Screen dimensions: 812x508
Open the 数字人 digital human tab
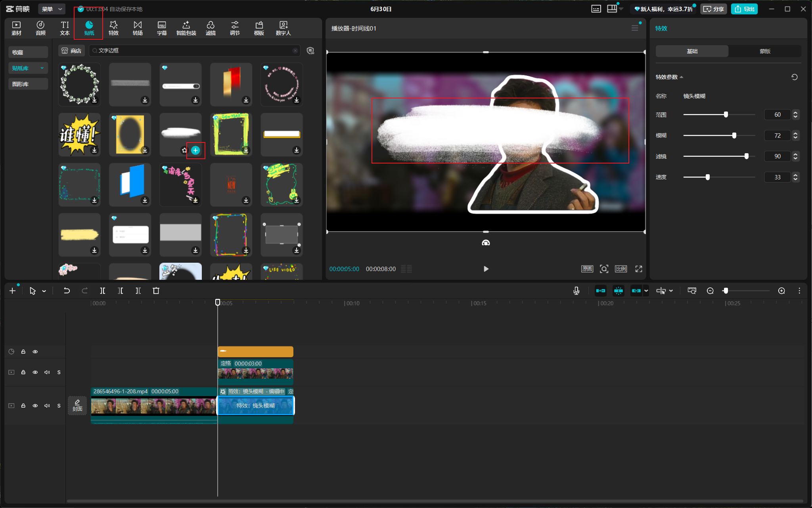point(283,28)
